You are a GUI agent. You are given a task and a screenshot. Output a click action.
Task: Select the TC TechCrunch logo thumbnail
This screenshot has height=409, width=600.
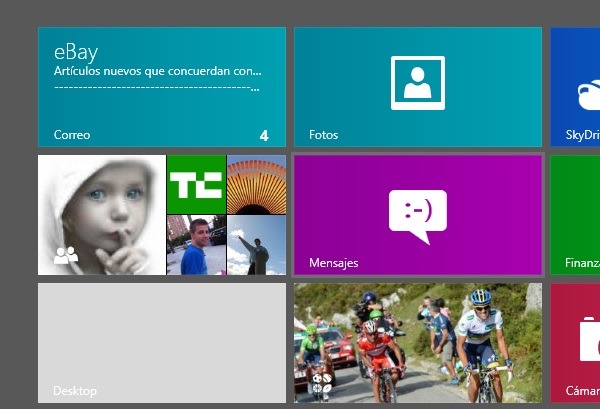[x=197, y=184]
